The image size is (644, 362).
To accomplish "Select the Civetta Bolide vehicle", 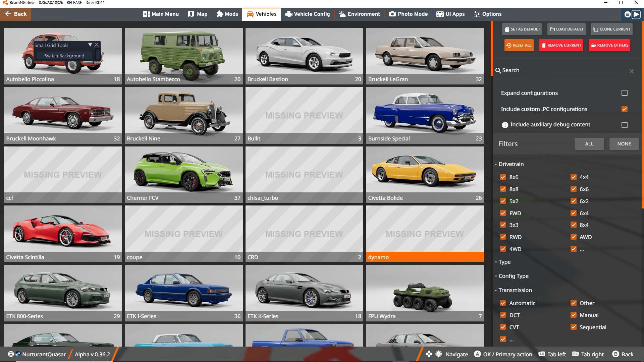I will point(425,175).
